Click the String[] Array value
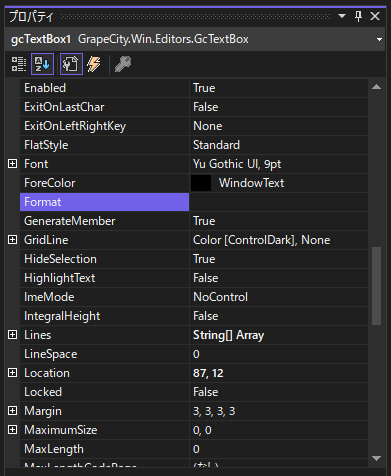The height and width of the screenshot is (476, 391). click(228, 335)
